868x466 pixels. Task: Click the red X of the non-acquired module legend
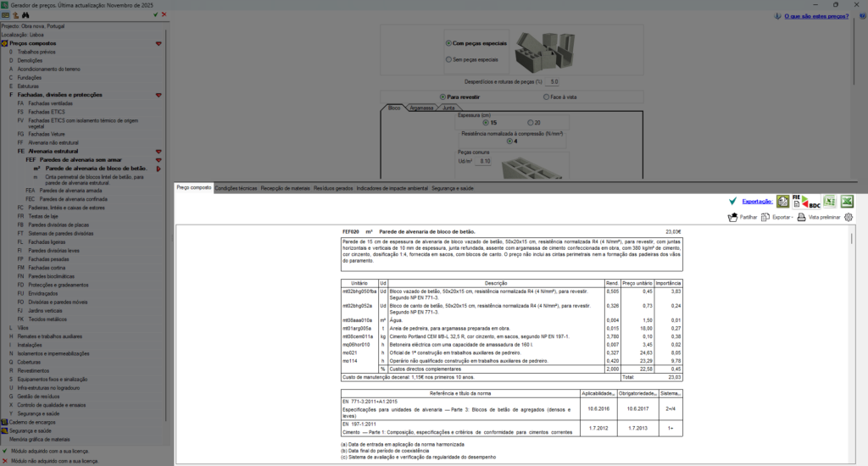click(x=4, y=460)
